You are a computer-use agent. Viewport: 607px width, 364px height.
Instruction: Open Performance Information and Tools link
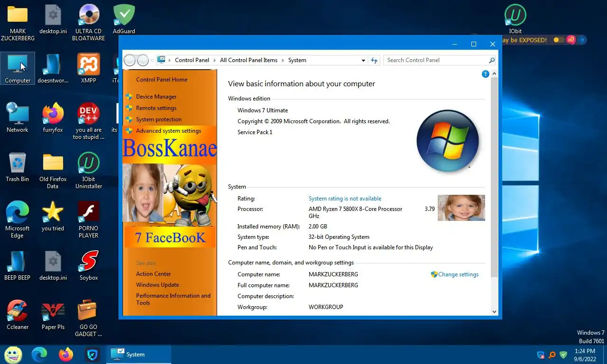[173, 299]
